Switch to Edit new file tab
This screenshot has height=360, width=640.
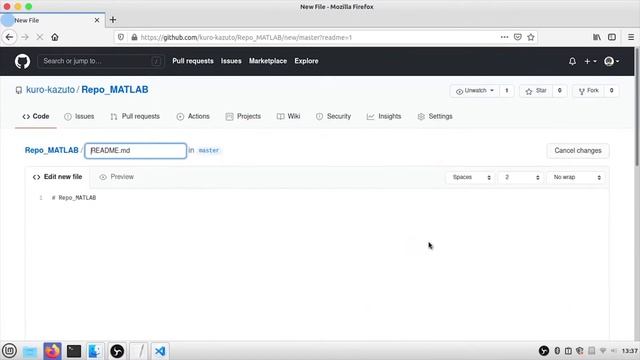pyautogui.click(x=58, y=177)
